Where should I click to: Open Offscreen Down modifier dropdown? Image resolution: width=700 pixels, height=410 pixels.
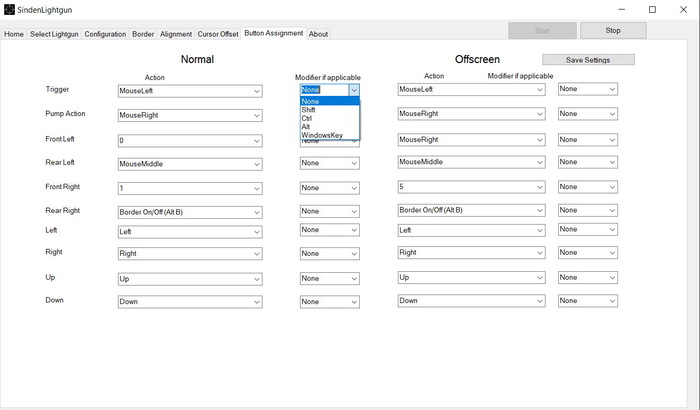click(x=611, y=301)
